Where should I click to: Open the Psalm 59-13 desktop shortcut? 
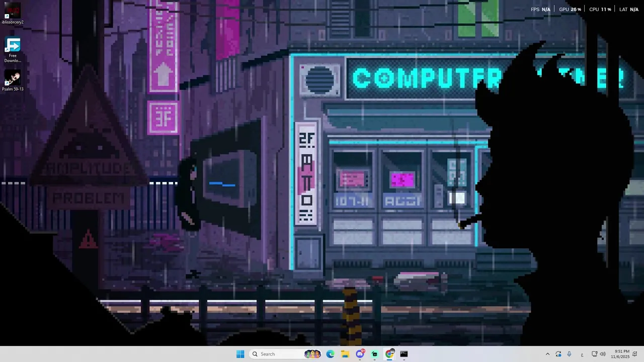12,81
